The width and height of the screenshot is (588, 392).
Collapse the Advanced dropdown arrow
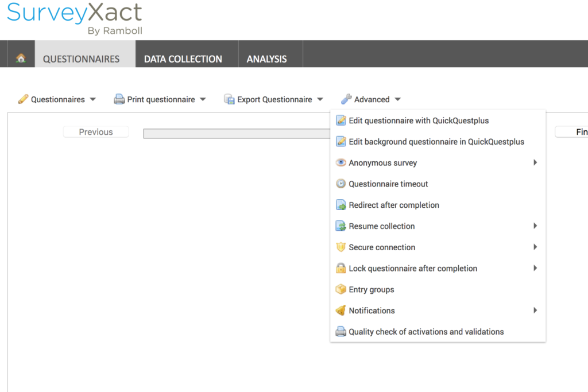(x=398, y=99)
